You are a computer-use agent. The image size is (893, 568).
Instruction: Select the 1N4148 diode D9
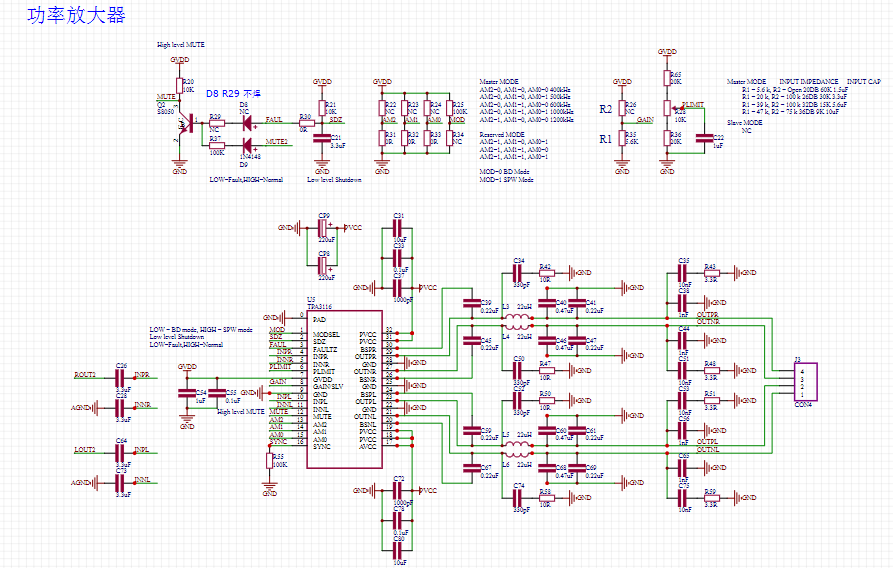click(248, 145)
